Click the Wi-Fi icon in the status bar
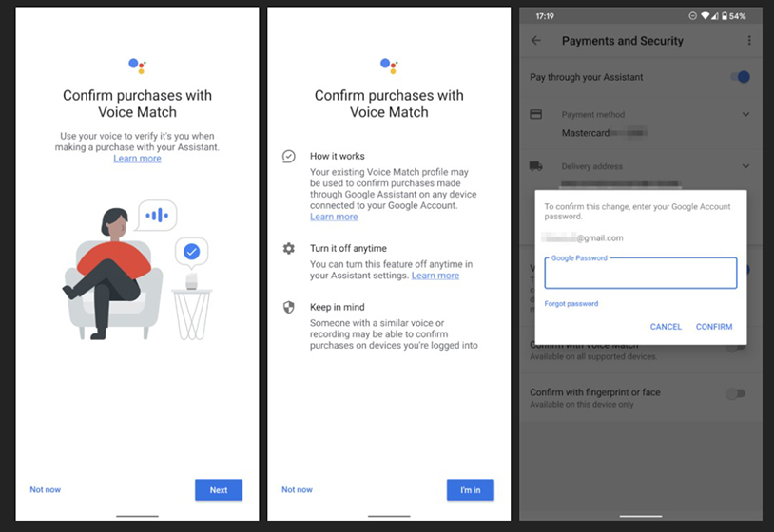The height and width of the screenshot is (532, 774). click(x=705, y=16)
